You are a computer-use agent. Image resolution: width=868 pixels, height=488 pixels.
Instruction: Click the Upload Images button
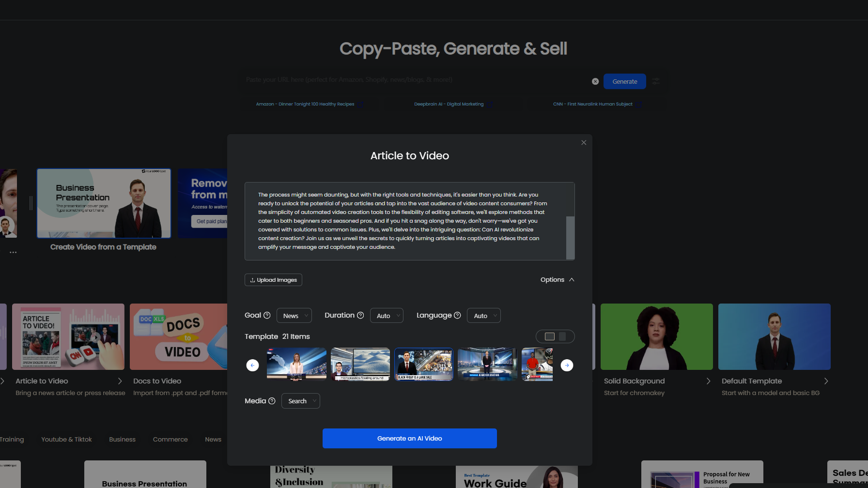click(273, 280)
